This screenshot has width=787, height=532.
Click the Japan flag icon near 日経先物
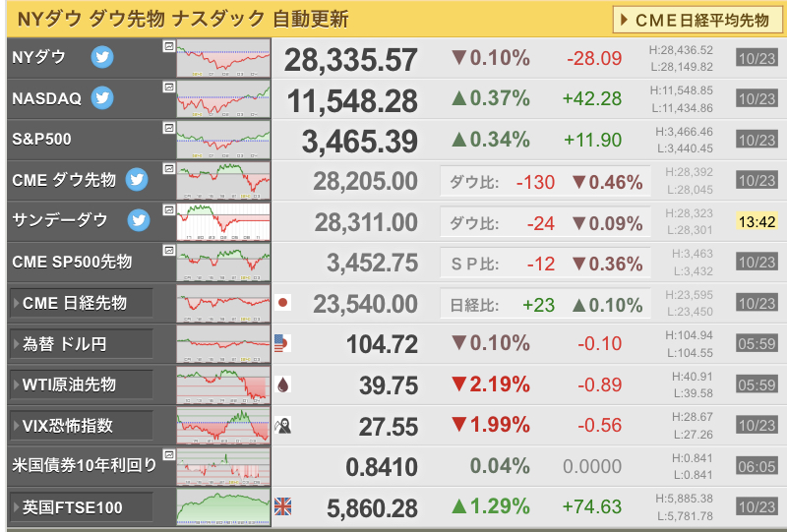283,303
